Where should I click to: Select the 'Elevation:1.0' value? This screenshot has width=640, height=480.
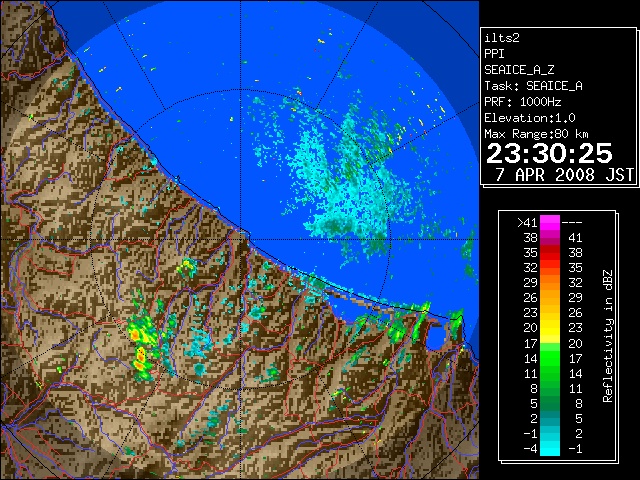click(530, 118)
